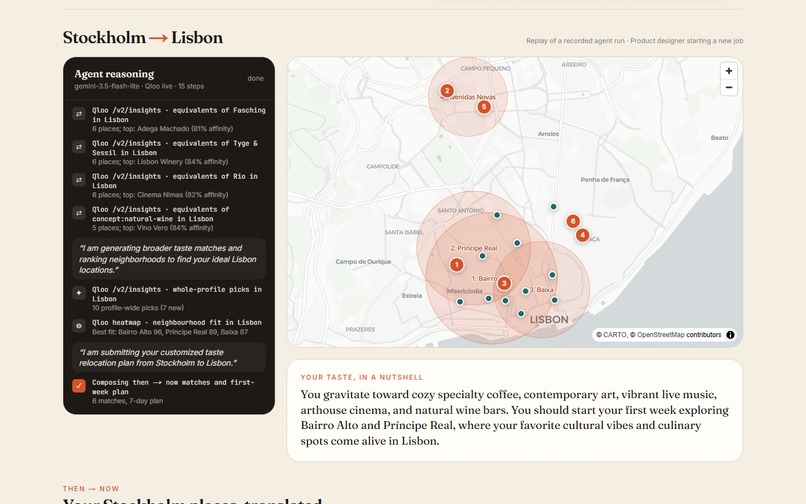Click '6 places; top: Cinema Nimas' result line
Screen dimensions: 806x504
(160, 195)
